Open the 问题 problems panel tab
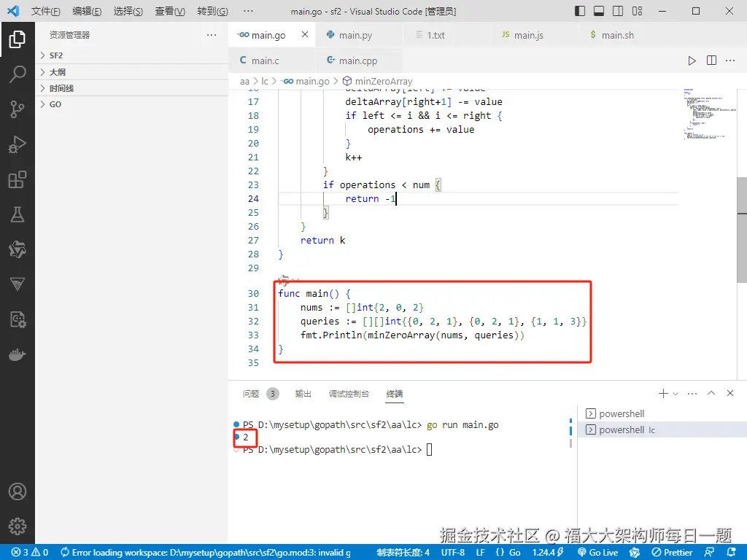This screenshot has width=747, height=560. tap(260, 393)
